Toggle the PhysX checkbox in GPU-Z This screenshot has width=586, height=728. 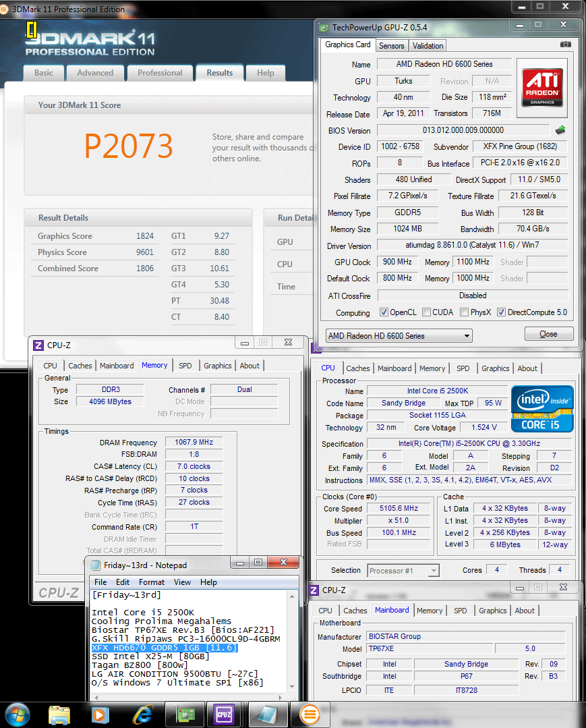click(x=464, y=312)
